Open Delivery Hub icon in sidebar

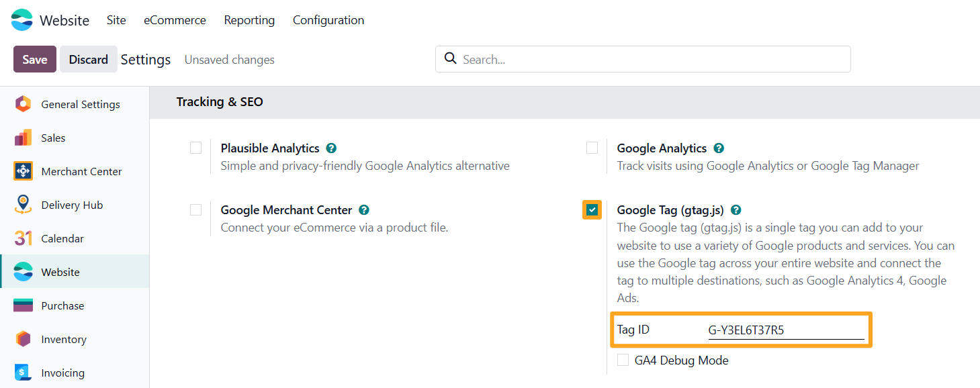[x=23, y=205]
